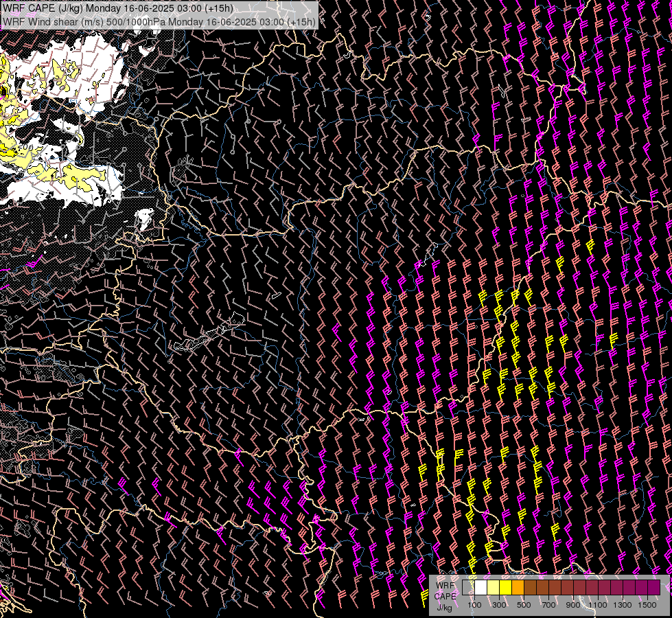
Task: Click legend value '700'
Action: [x=548, y=605]
